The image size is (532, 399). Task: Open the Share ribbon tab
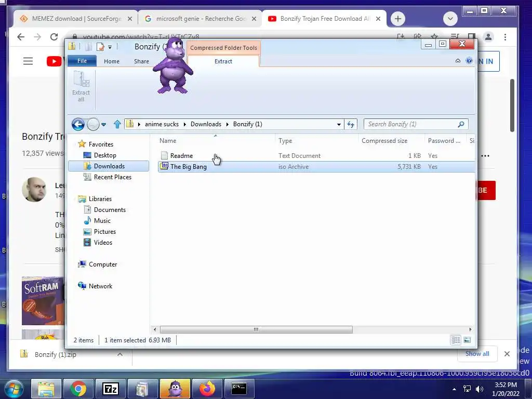(141, 61)
